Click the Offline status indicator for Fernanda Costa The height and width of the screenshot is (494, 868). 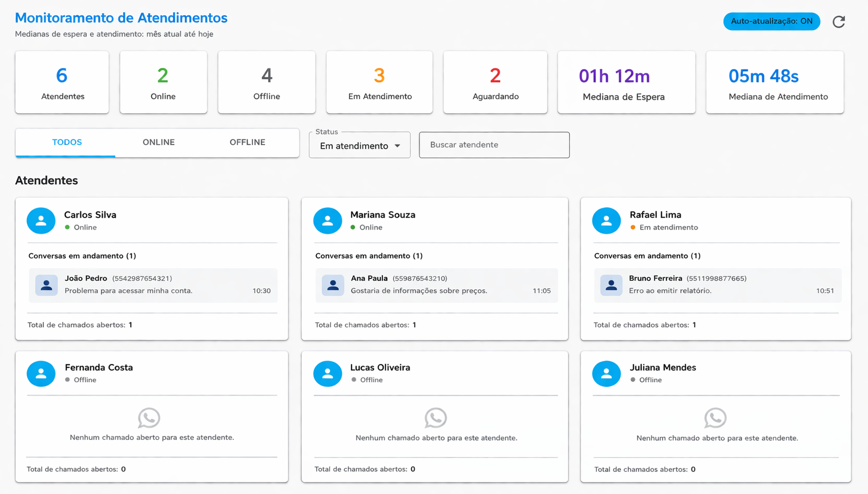click(x=67, y=380)
